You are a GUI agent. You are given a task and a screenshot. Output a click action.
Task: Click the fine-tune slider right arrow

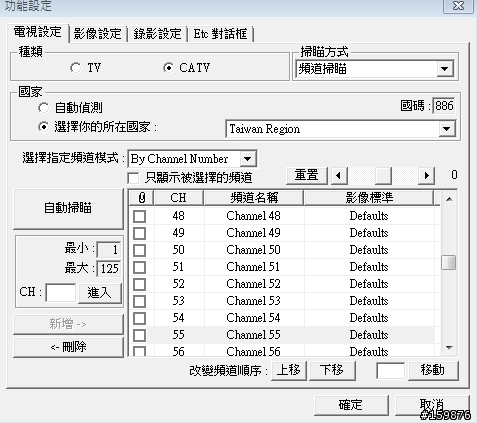click(x=426, y=175)
